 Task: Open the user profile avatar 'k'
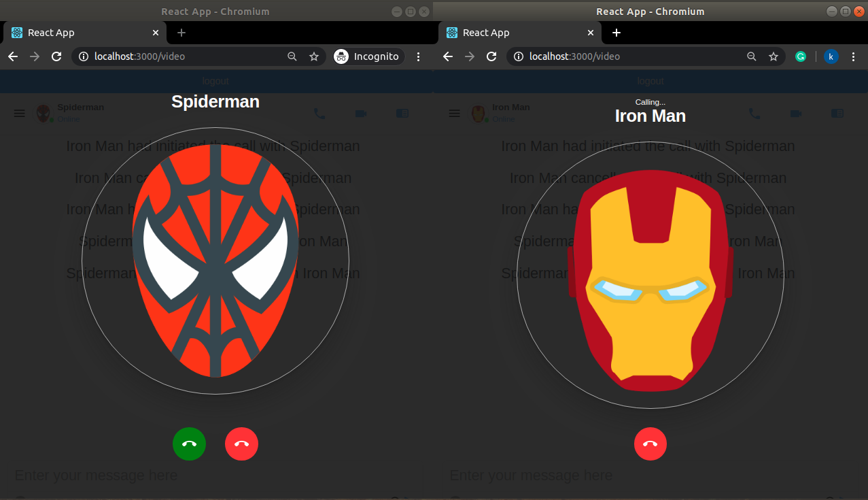tap(831, 56)
